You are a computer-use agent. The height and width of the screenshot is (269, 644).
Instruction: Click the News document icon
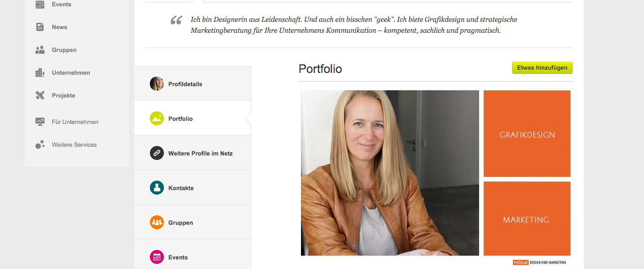click(40, 27)
